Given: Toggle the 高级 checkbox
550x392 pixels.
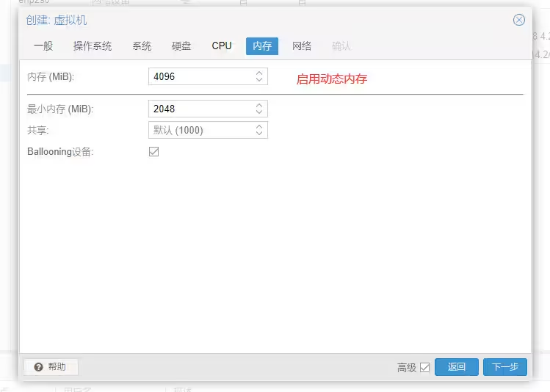Looking at the screenshot, I should coord(424,368).
